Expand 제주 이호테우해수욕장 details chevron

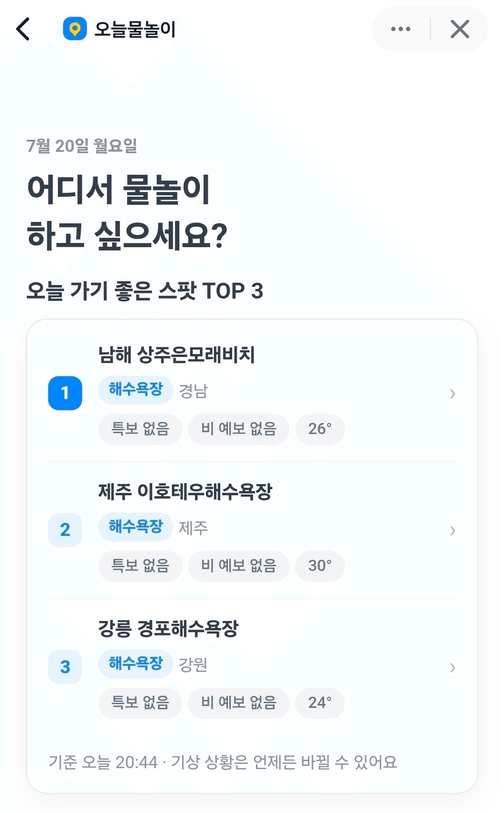pyautogui.click(x=452, y=531)
